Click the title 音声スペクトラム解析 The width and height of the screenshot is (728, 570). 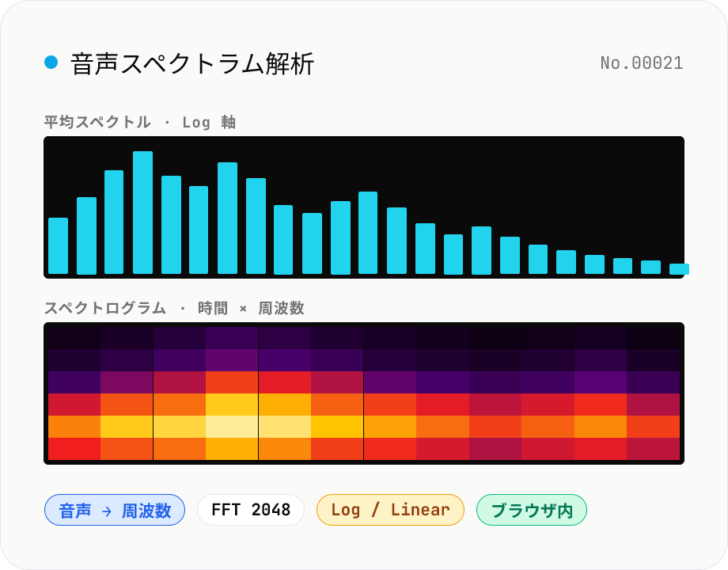tap(192, 63)
